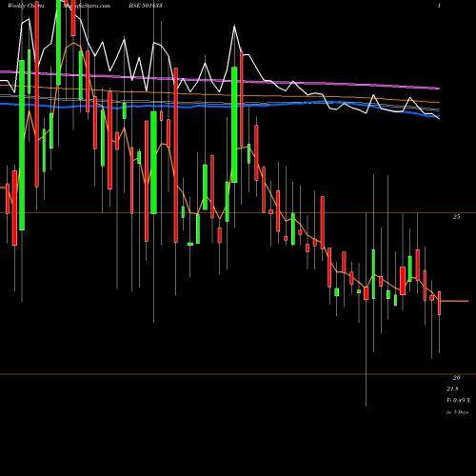The image size is (476, 476).
Task: Click the 'in 5 Days' text
Action: (457, 412)
